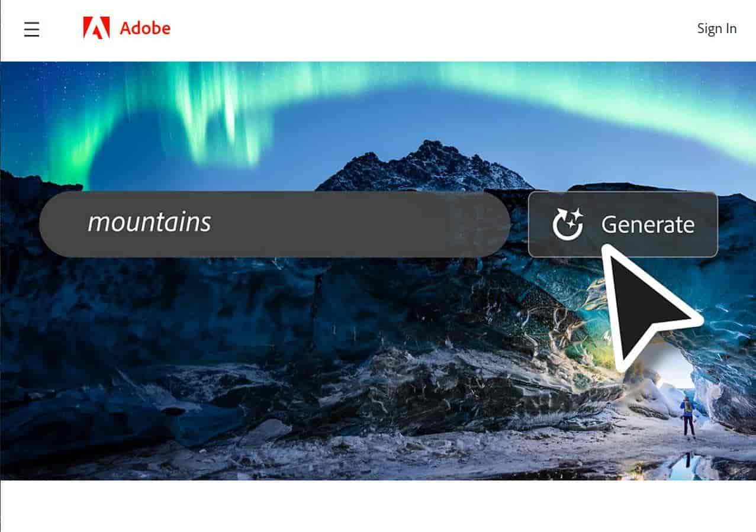Click the empty white area below the banner

[x=378, y=506]
